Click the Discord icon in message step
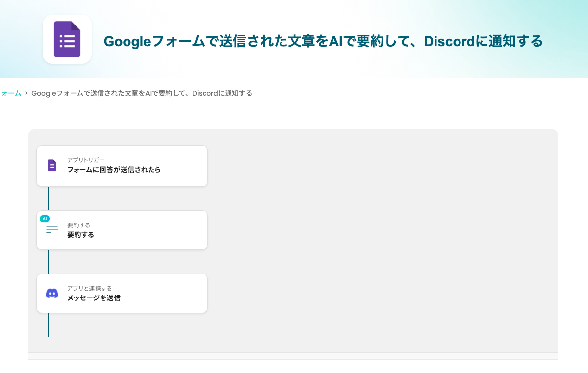588x373 pixels. 52,293
